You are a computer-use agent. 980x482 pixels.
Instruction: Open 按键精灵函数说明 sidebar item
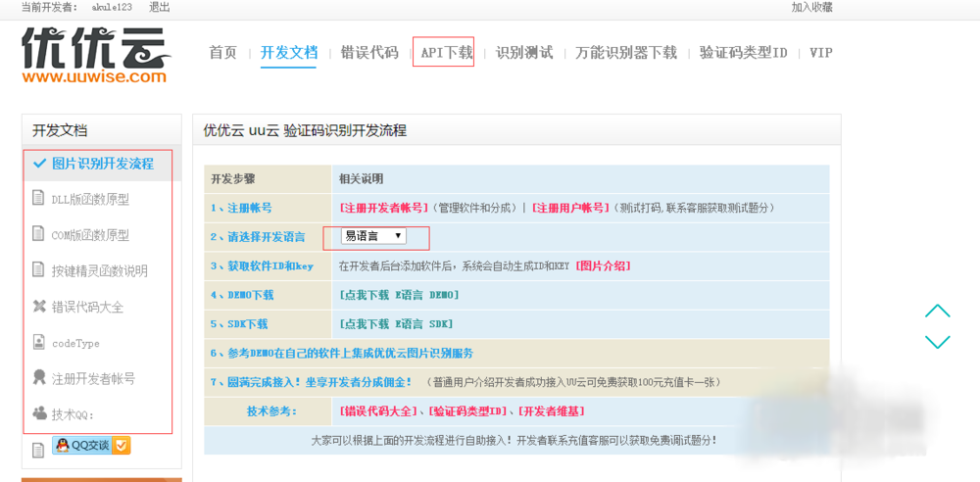tap(100, 270)
